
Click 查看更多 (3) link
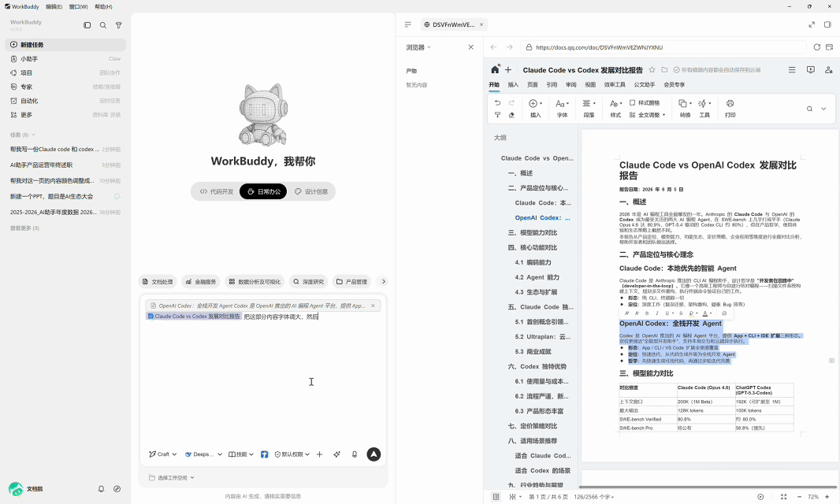coord(24,228)
